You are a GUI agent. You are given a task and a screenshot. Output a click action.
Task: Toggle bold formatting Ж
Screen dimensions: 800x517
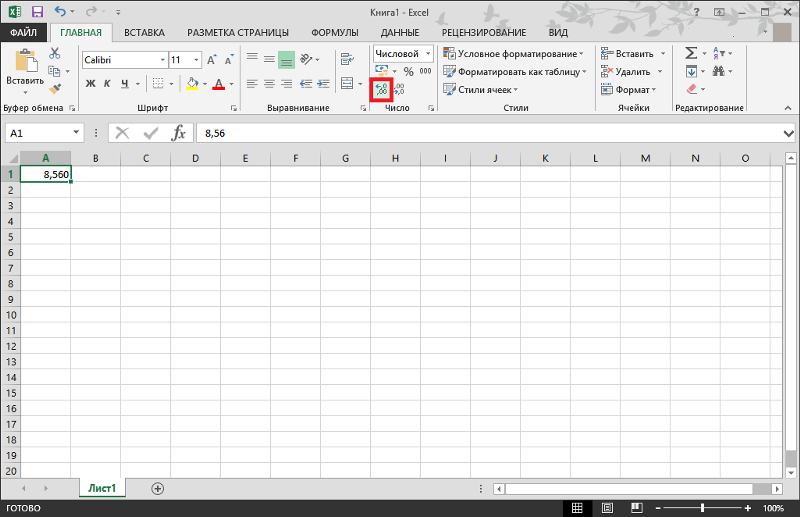tap(90, 83)
